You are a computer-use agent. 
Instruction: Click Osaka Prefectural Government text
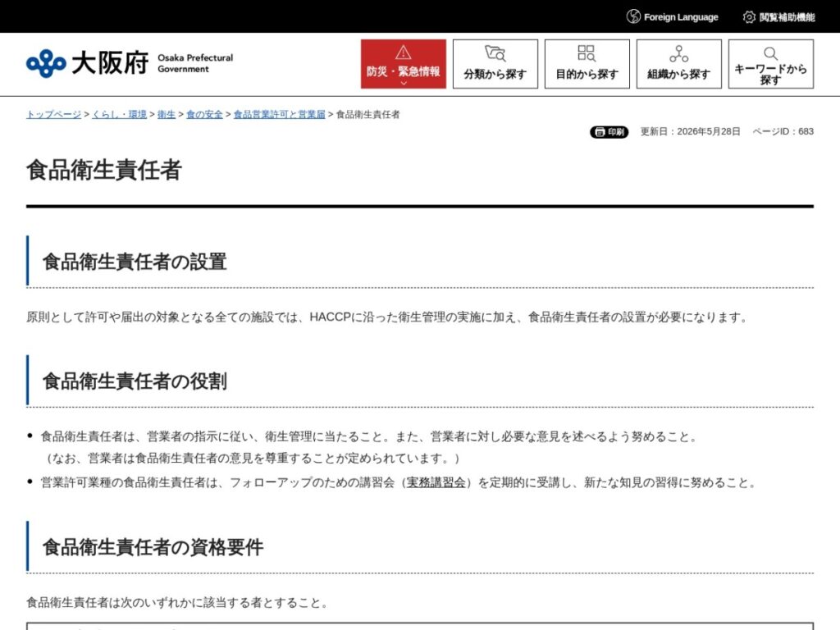click(195, 63)
